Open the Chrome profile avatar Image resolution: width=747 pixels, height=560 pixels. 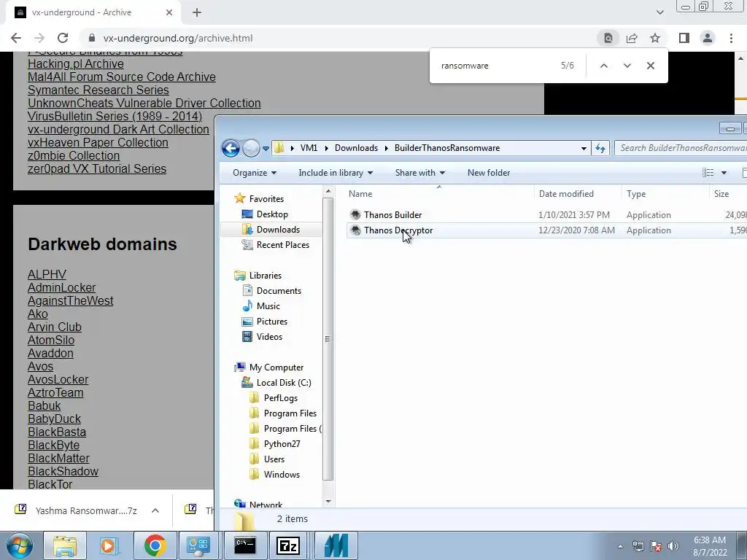tap(708, 38)
